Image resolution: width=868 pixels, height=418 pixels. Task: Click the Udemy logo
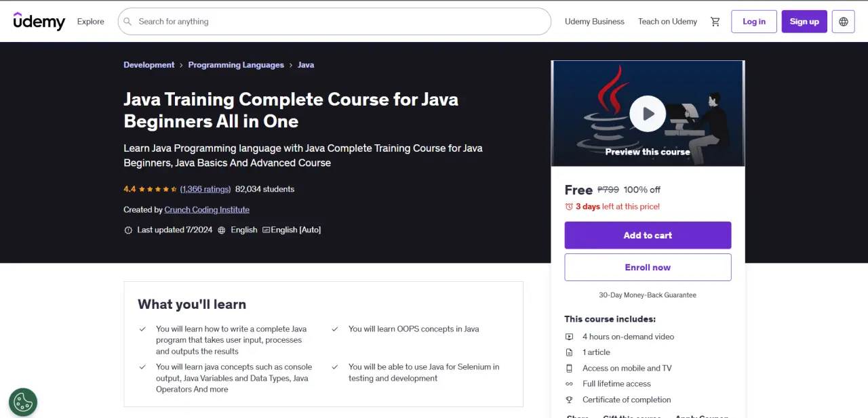click(x=39, y=21)
